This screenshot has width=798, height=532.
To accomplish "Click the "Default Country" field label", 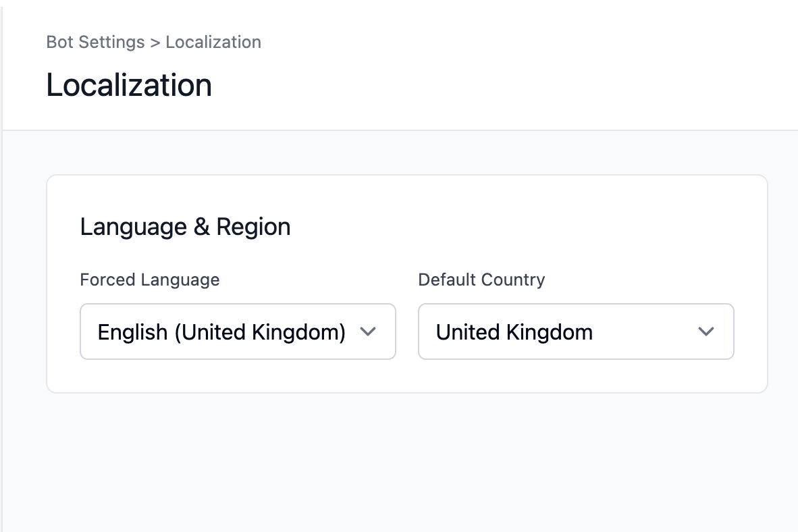I will point(481,280).
